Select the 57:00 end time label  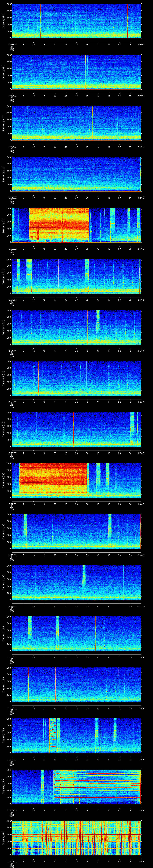click(141, 453)
